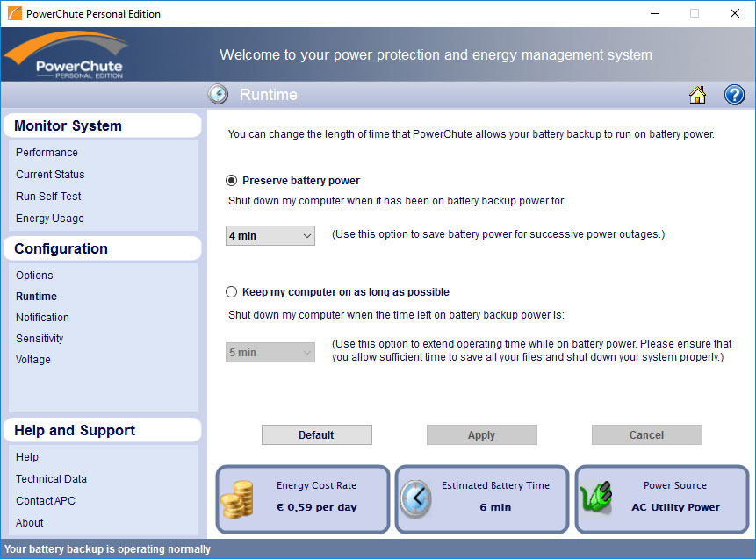Select Keep my computer on radio button
This screenshot has height=559, width=756.
tap(232, 292)
